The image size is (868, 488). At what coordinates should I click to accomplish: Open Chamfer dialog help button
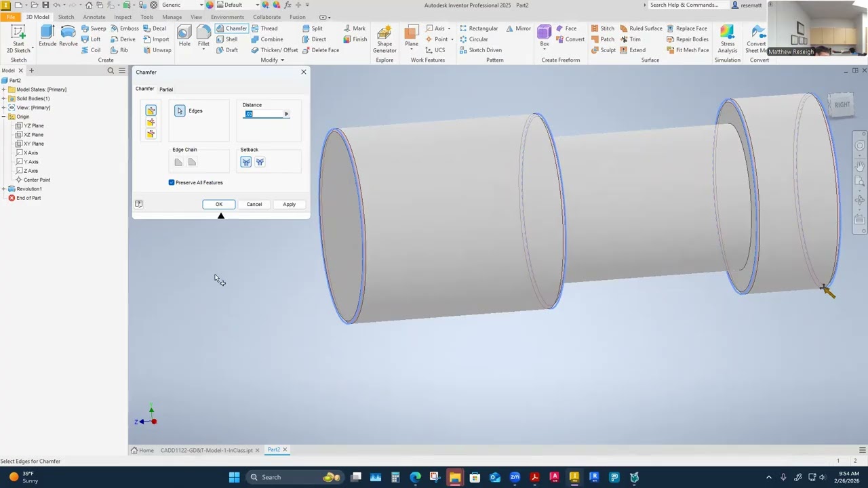click(138, 204)
